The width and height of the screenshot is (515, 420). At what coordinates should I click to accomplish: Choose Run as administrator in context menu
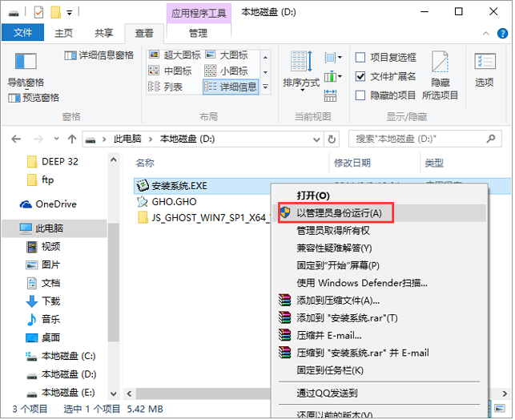379,213
